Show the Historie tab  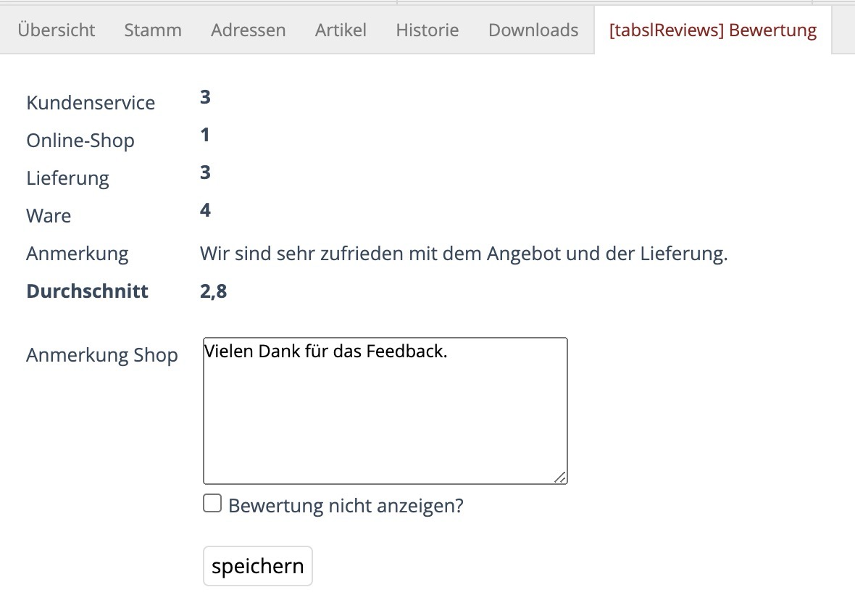[427, 30]
